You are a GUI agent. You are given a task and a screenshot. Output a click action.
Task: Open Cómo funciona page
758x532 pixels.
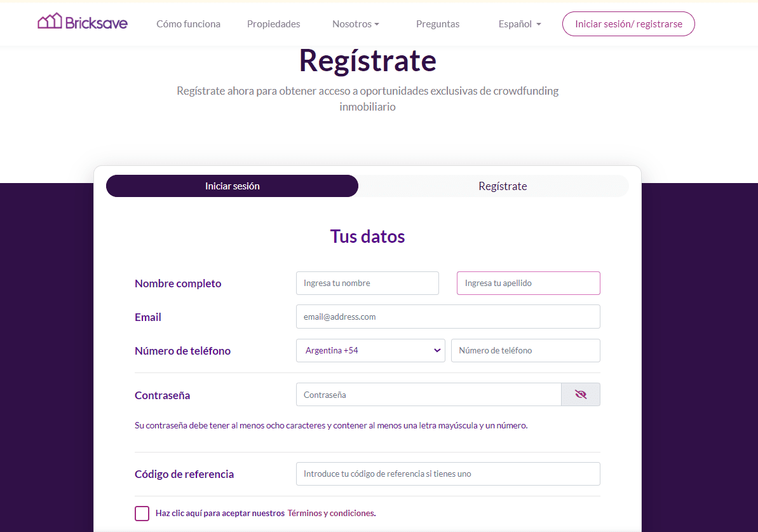coord(188,24)
